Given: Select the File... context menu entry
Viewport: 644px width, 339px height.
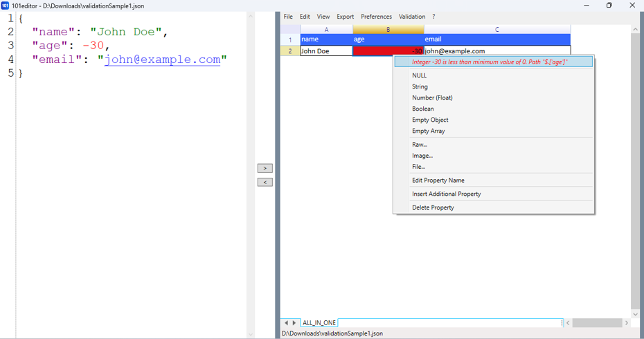Looking at the screenshot, I should coord(493,167).
